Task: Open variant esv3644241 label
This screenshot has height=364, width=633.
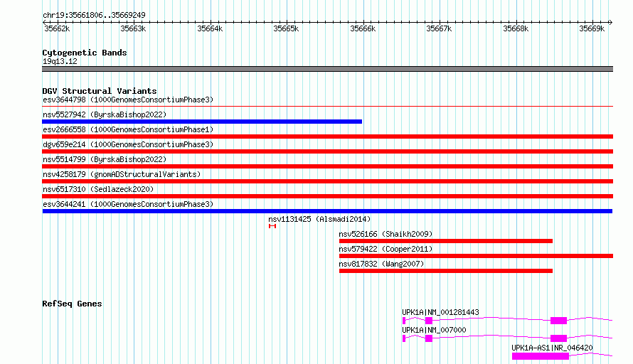Action: (128, 204)
